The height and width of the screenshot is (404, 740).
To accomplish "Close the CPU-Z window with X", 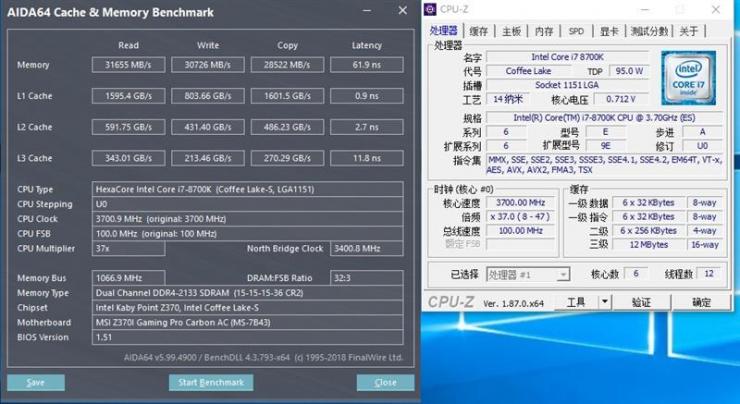I will coord(716,9).
